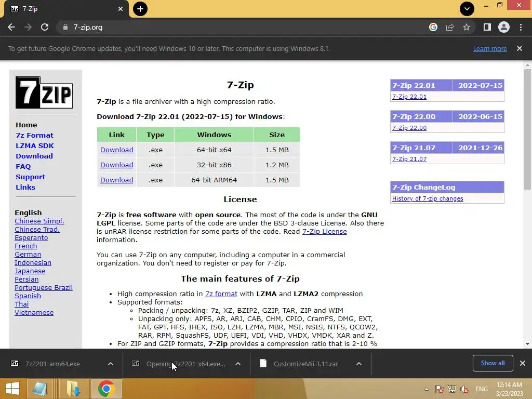532x399 pixels.
Task: Switch language to Spanish
Action: pos(28,296)
